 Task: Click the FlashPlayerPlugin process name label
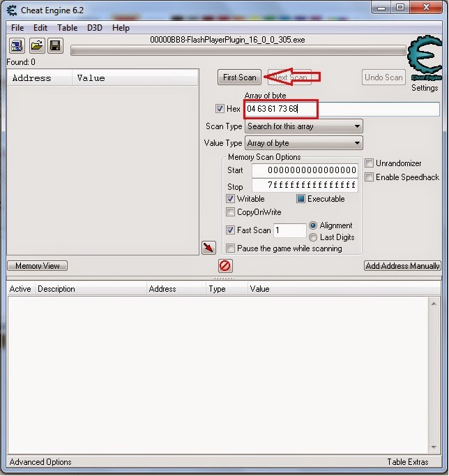click(227, 40)
